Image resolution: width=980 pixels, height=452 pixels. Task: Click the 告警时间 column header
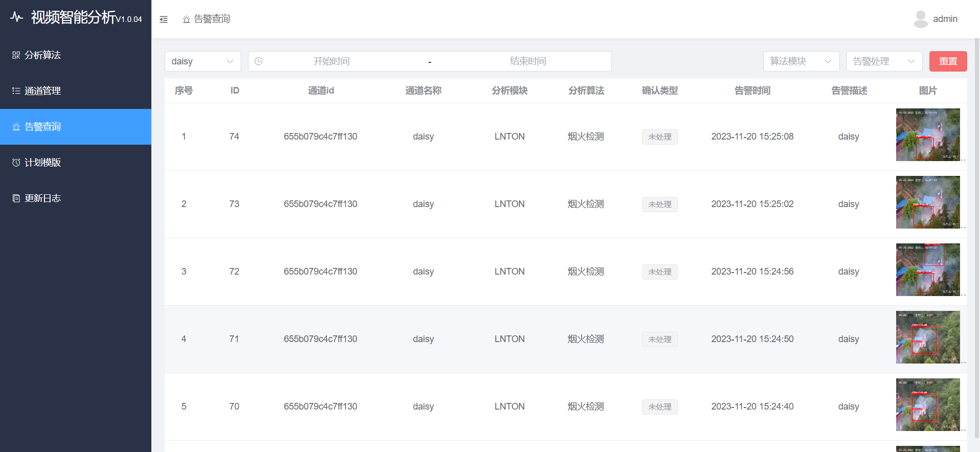tap(753, 91)
